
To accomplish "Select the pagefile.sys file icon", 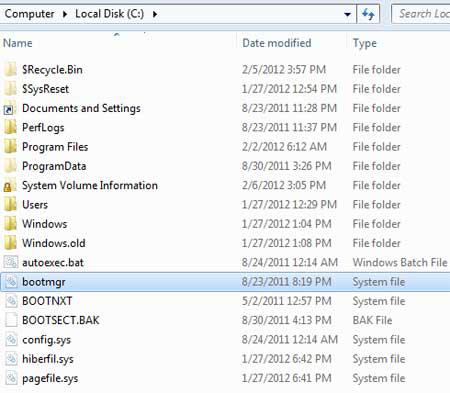I will (x=11, y=378).
